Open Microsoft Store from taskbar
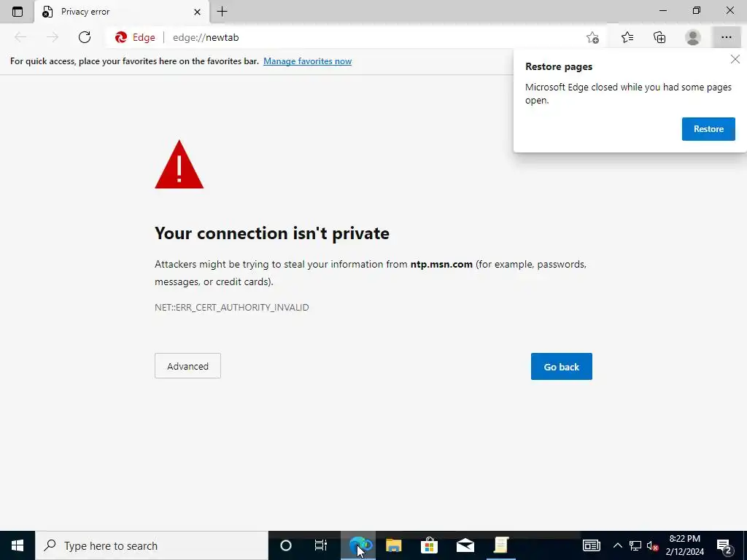Viewport: 747px width, 560px height. [429, 545]
